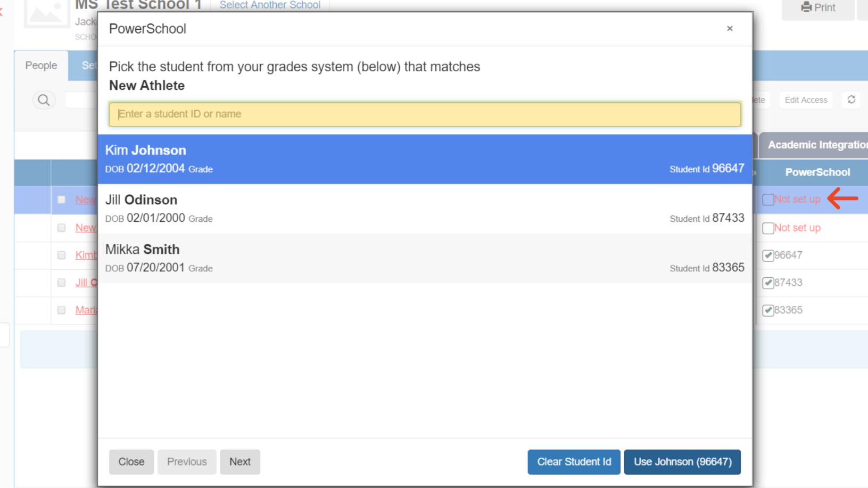Select Jill Odinson from the student list
The image size is (868, 488).
click(425, 209)
